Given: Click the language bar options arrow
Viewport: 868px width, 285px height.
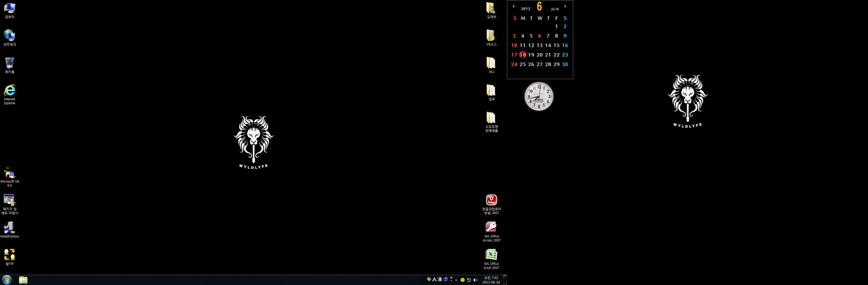Looking at the screenshot, I should (451, 281).
